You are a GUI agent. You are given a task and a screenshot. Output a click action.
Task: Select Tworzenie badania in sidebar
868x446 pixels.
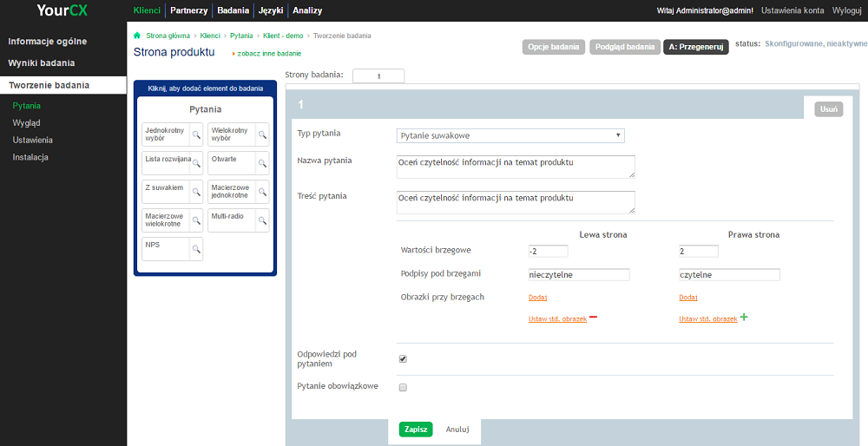click(x=63, y=85)
